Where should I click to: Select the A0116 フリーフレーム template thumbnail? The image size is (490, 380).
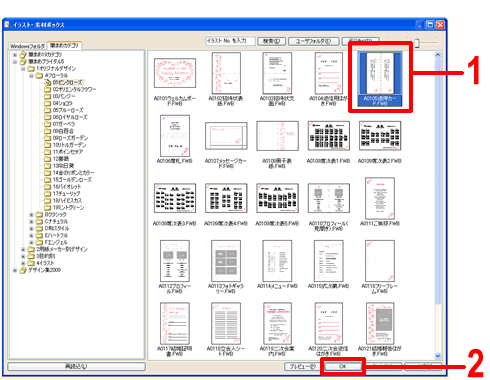[380, 261]
